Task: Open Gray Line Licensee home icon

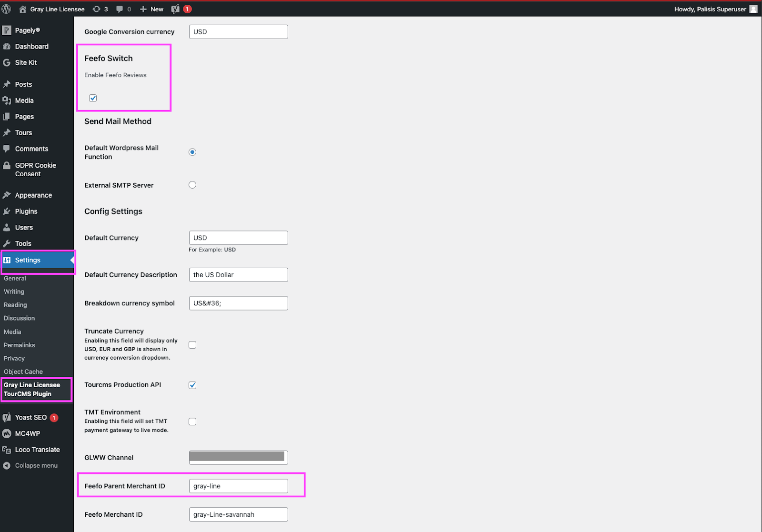Action: pos(22,9)
